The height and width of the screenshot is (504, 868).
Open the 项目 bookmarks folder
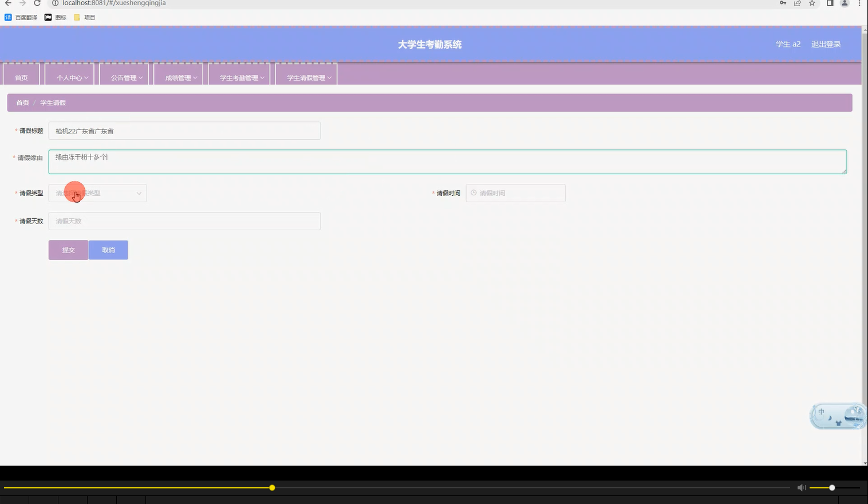coord(85,17)
